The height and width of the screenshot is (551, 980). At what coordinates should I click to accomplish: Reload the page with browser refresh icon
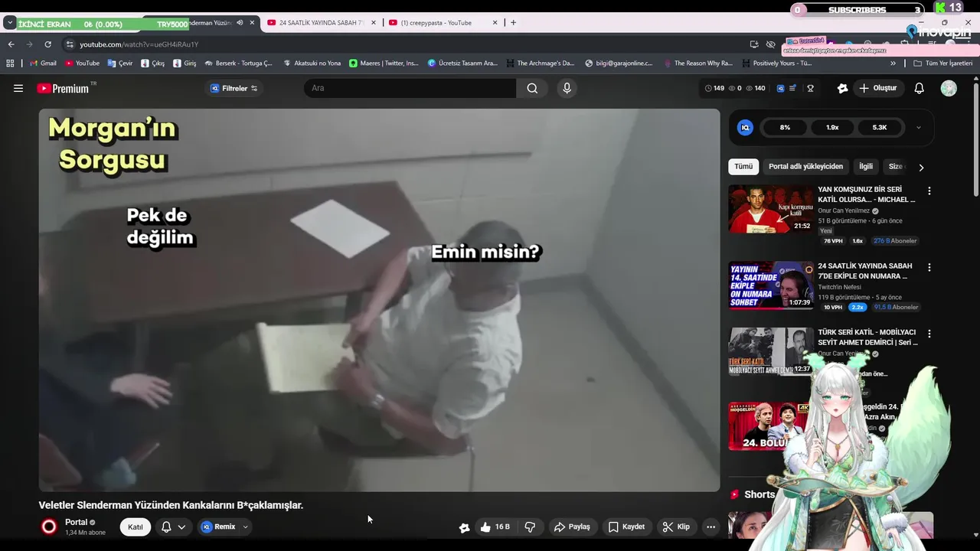47,44
